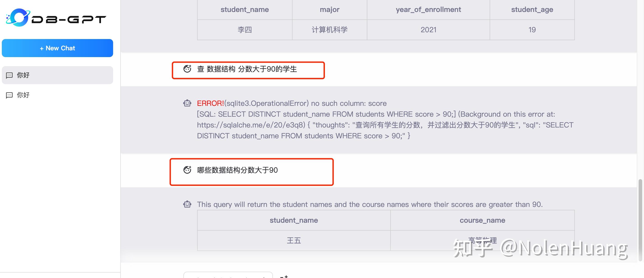Click robot icon next to query result response
Screen dimensions: 644x278
[187, 204]
